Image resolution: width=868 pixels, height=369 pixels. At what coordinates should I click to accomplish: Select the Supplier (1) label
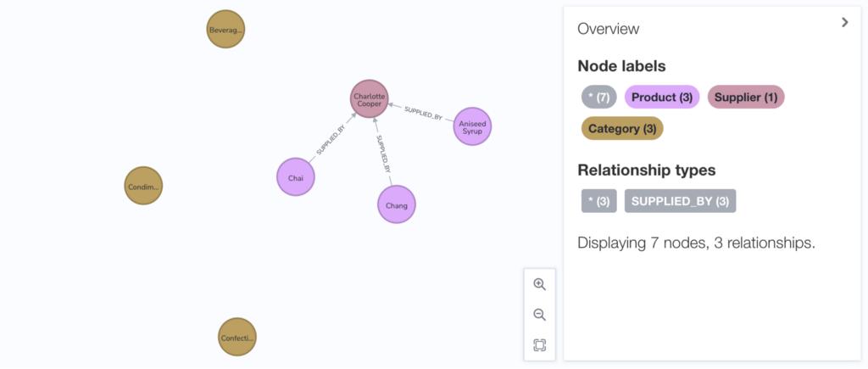746,97
